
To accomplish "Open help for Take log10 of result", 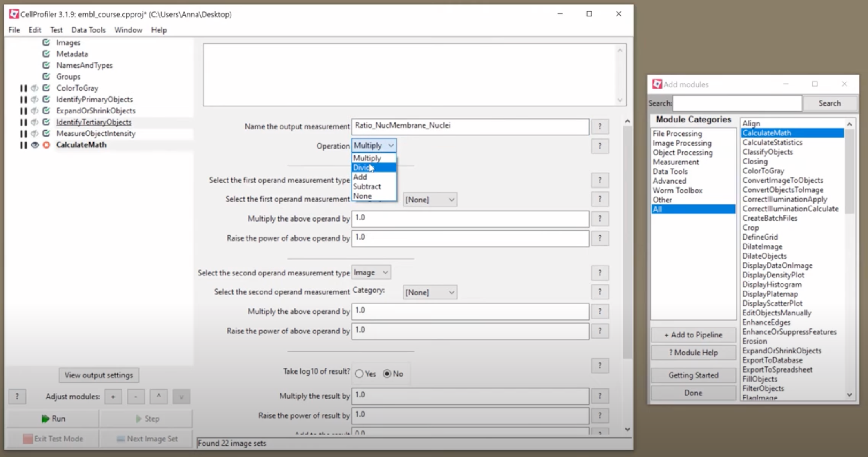I will (600, 366).
